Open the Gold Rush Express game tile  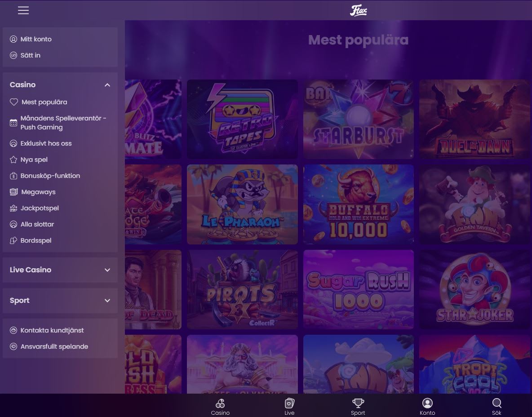153,364
